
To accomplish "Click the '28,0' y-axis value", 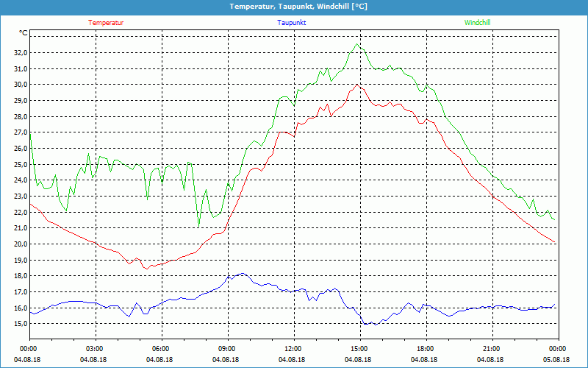I will pyautogui.click(x=21, y=116).
